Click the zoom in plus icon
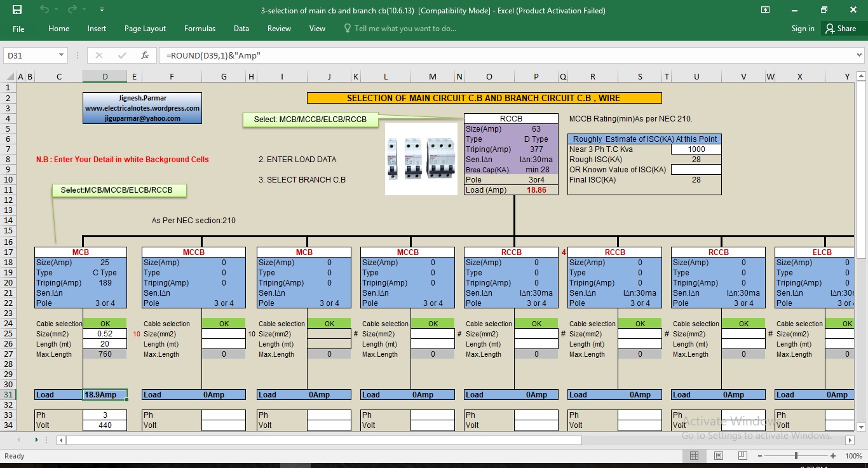The image size is (868, 468). tap(833, 456)
